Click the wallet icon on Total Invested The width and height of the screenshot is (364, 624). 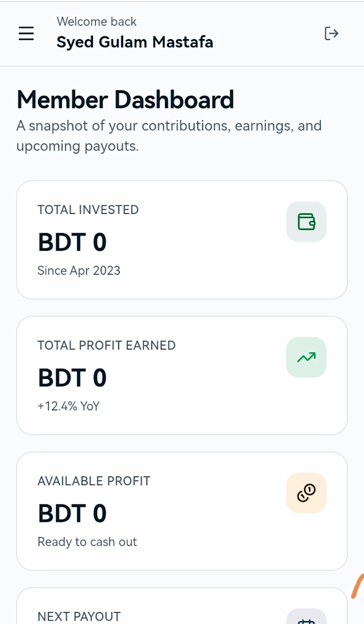[306, 222]
